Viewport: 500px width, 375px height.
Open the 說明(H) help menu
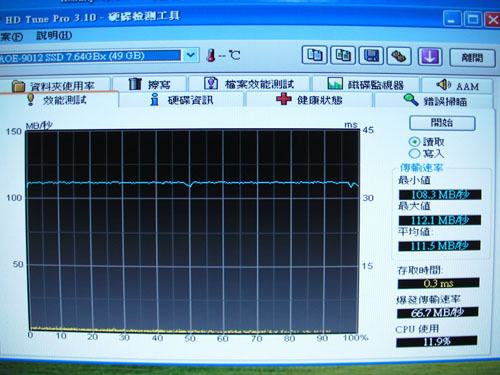(x=54, y=35)
